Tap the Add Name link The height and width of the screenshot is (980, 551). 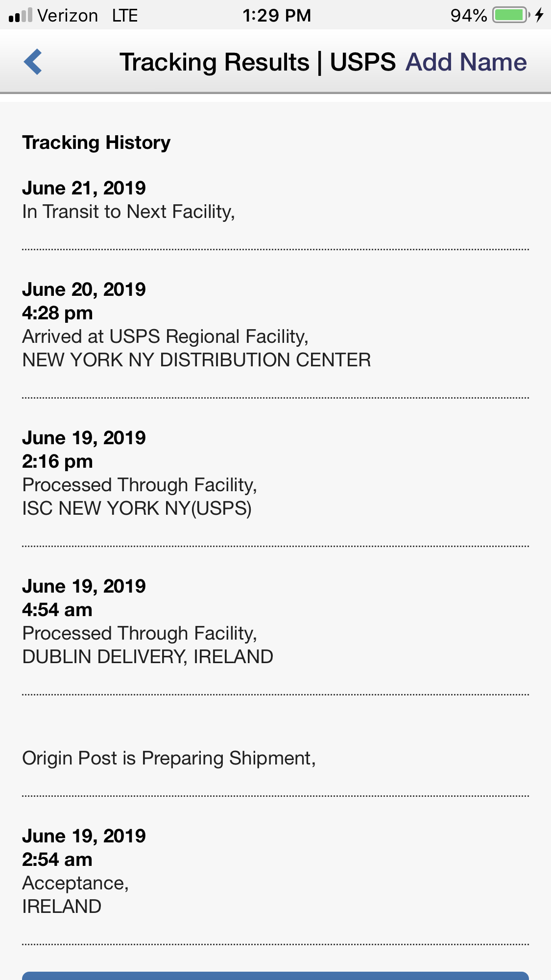466,62
